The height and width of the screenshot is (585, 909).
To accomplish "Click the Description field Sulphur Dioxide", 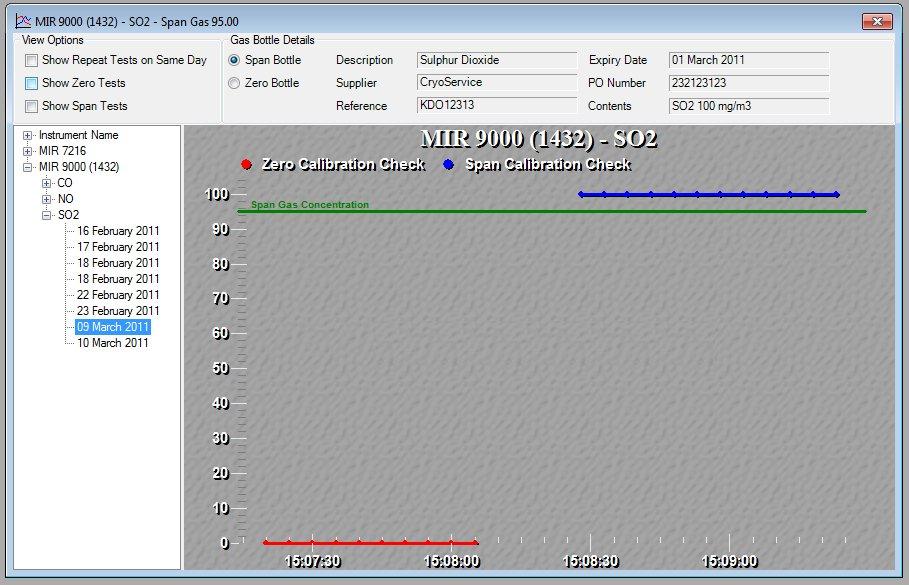I will [x=497, y=60].
